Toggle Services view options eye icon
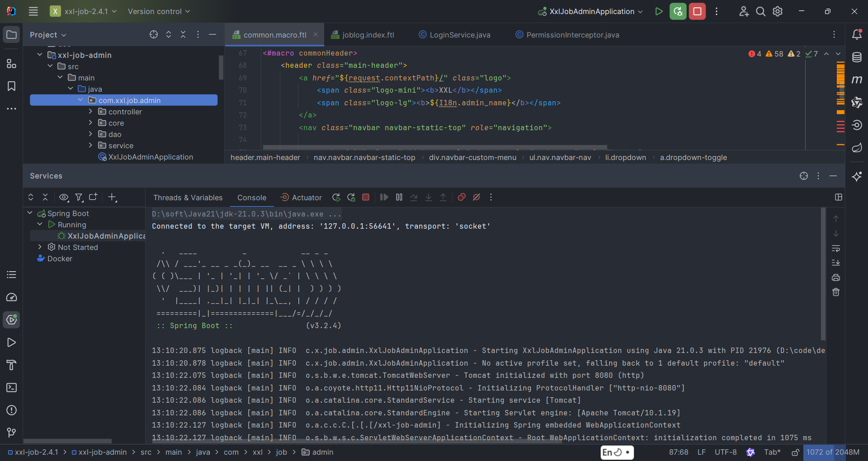 [64, 198]
